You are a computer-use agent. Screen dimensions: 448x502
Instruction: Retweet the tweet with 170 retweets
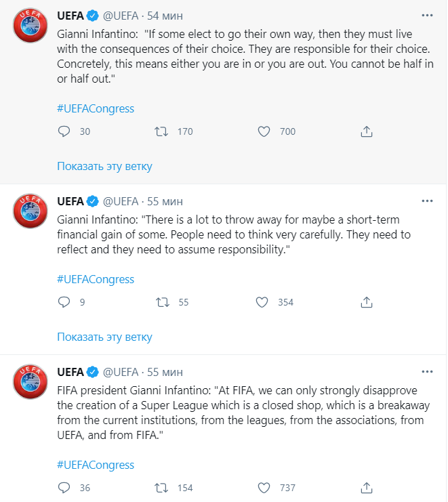click(162, 131)
